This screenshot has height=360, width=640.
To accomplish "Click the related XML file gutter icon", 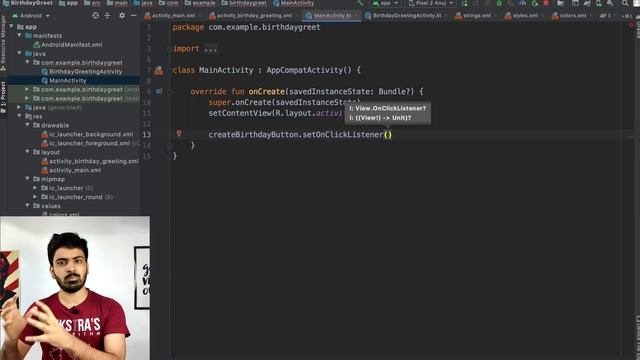I will pyautogui.click(x=159, y=70).
